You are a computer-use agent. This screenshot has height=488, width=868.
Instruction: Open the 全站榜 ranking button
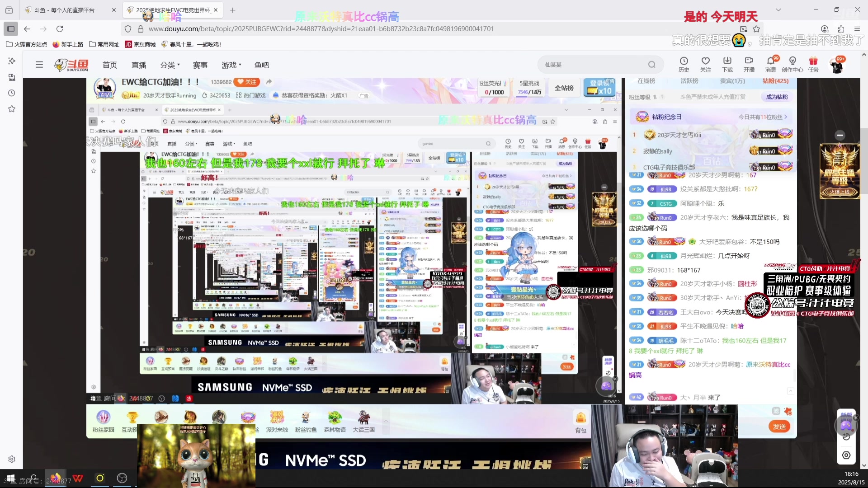tap(564, 88)
